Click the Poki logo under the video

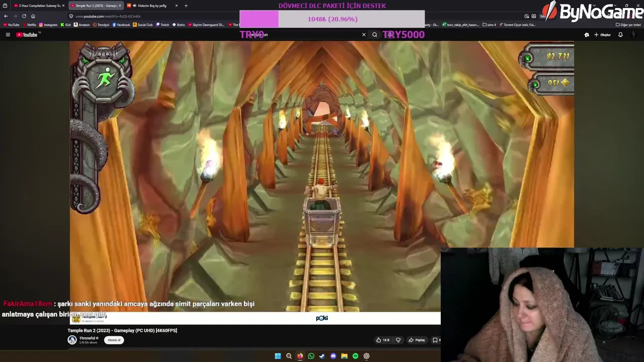pyautogui.click(x=322, y=318)
